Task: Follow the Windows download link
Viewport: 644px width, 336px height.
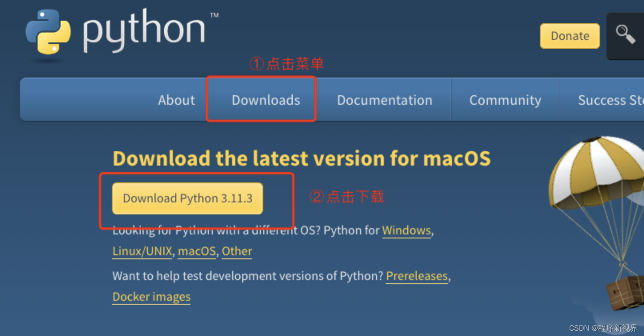Action: [x=406, y=231]
